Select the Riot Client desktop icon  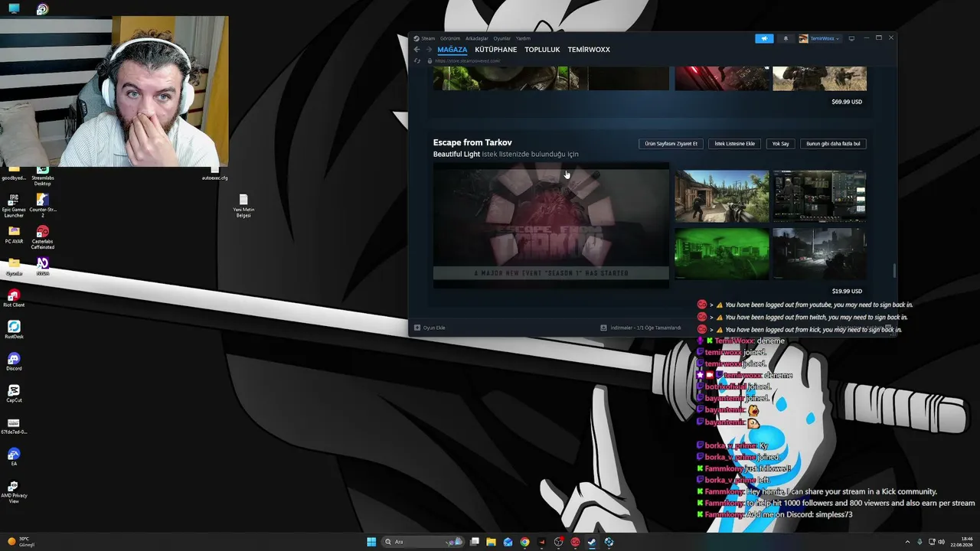tap(14, 298)
